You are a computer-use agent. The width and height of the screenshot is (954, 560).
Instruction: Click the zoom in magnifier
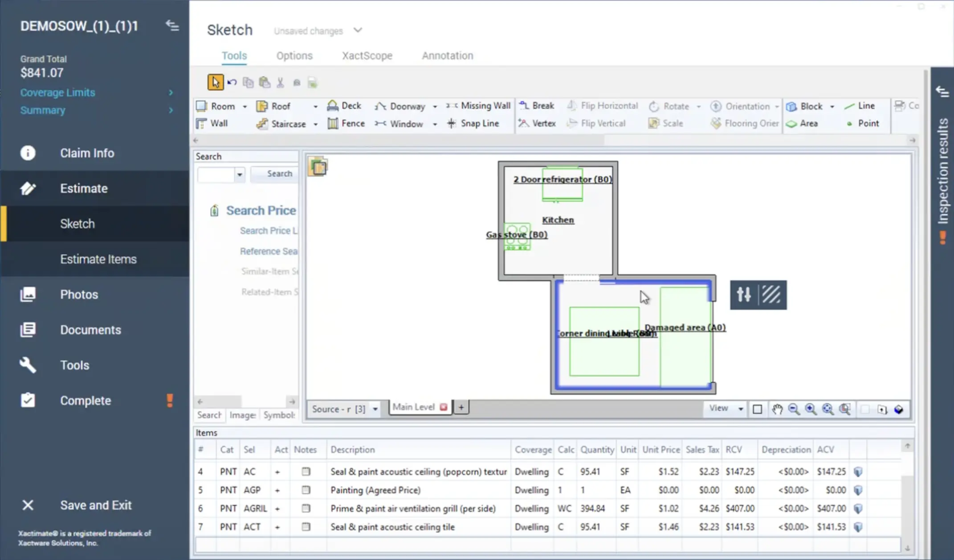point(811,409)
